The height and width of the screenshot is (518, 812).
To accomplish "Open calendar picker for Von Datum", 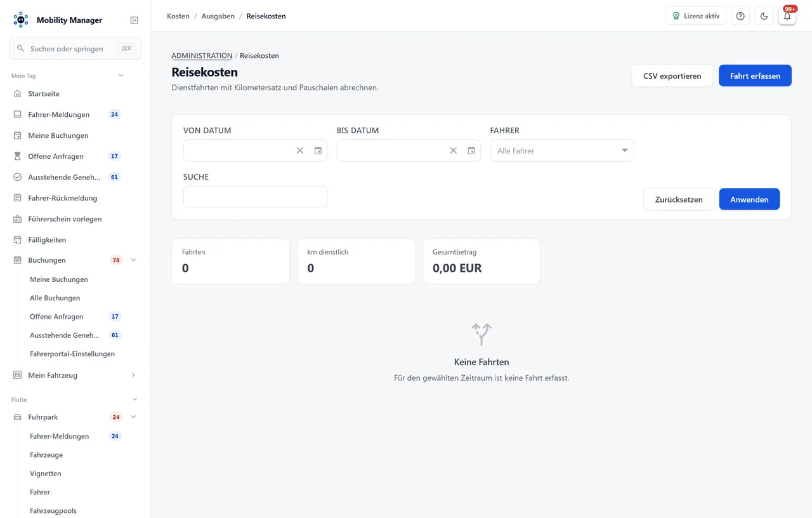I will (x=318, y=150).
